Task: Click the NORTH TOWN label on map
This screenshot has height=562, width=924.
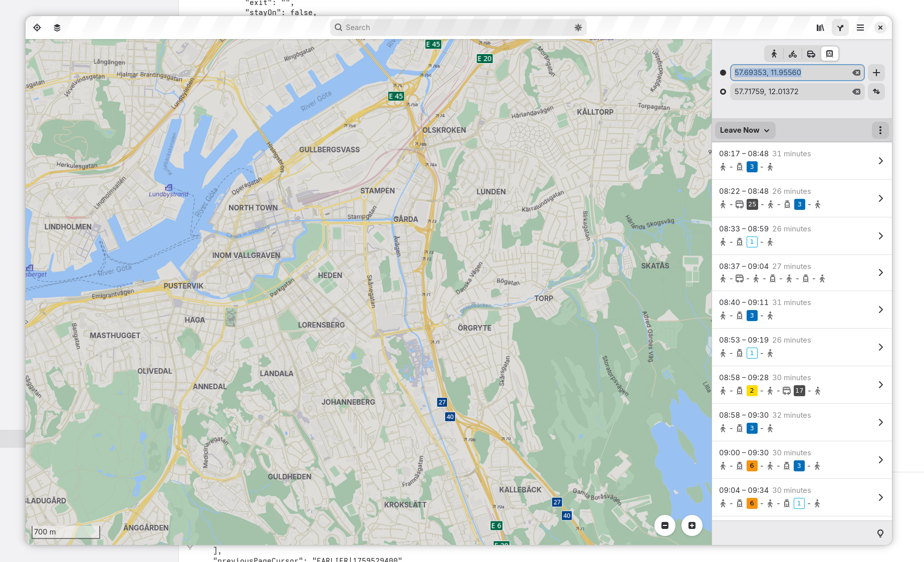Action: tap(253, 208)
